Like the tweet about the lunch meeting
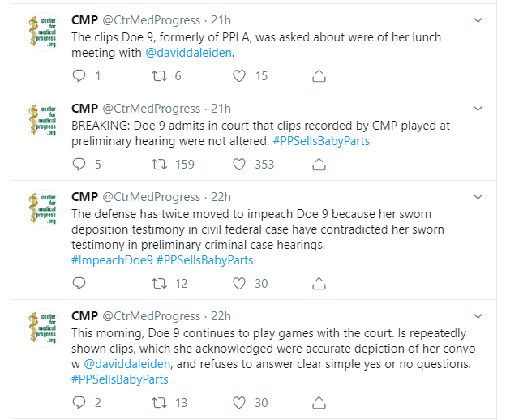506x420 pixels. point(239,76)
